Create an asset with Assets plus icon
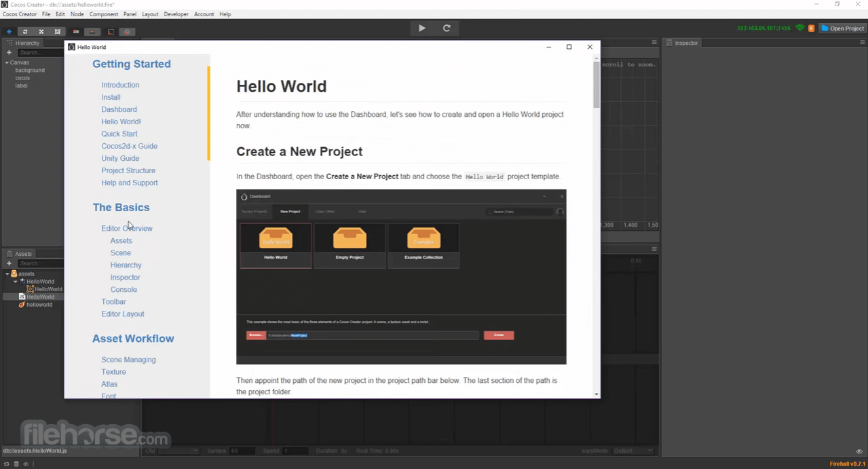The image size is (868, 469). [9, 263]
